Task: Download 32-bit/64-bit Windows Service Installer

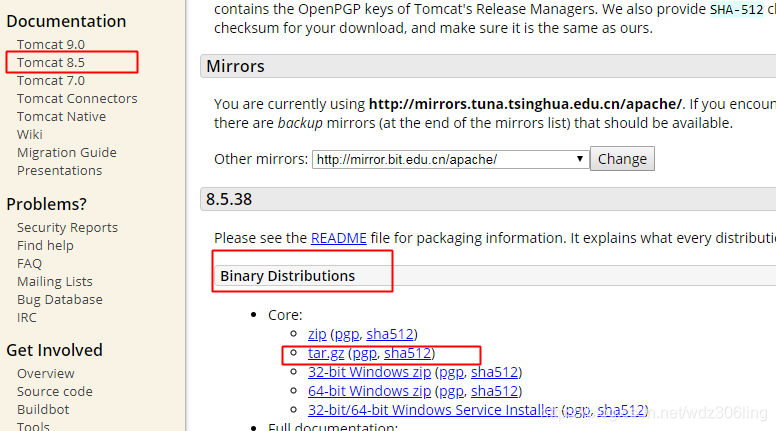Action: tap(433, 410)
